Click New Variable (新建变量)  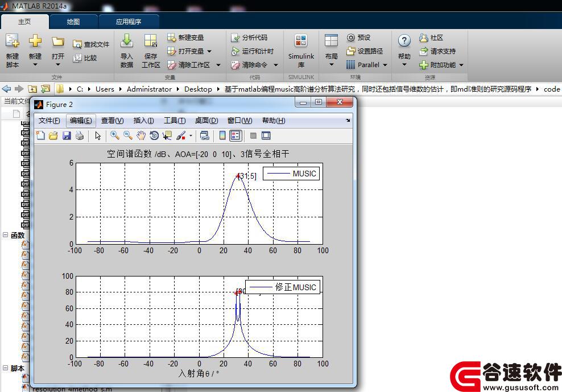coord(185,38)
